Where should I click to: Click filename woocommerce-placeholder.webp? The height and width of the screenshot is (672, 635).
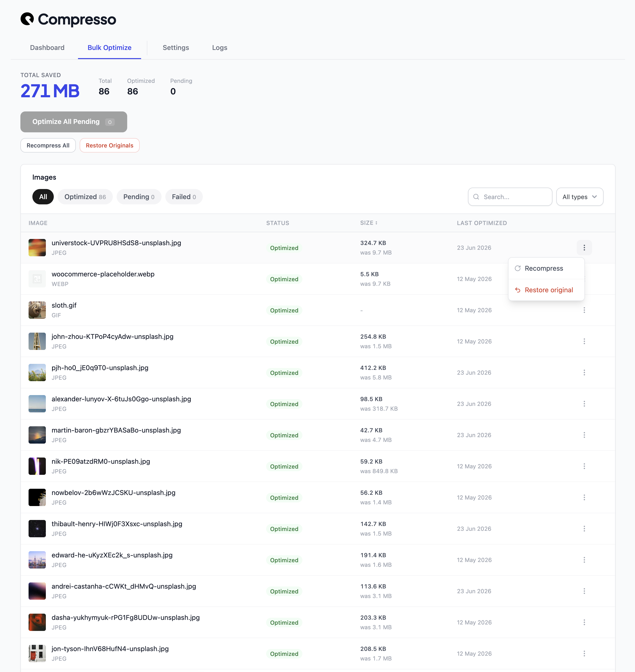[103, 274]
